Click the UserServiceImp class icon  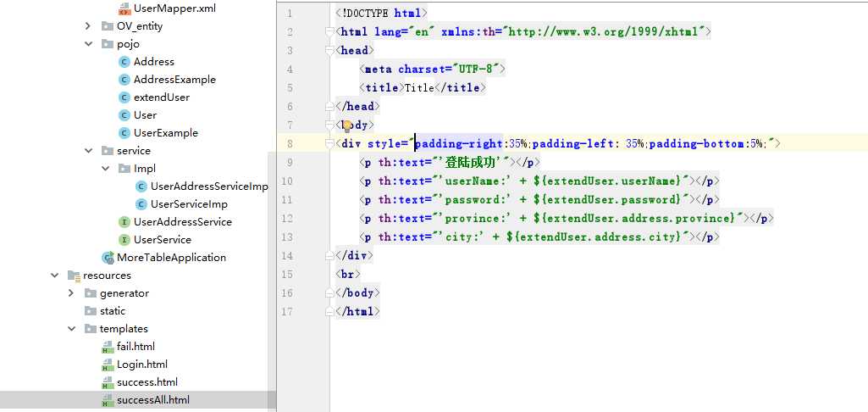(141, 204)
